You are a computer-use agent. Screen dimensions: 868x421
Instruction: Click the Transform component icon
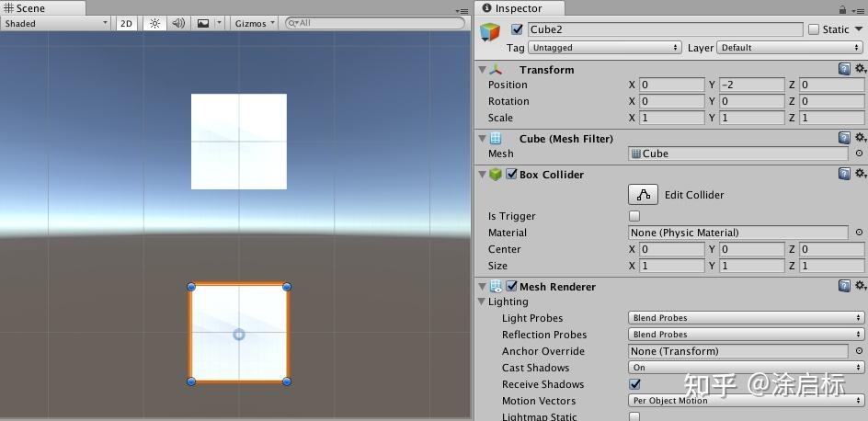(x=496, y=70)
